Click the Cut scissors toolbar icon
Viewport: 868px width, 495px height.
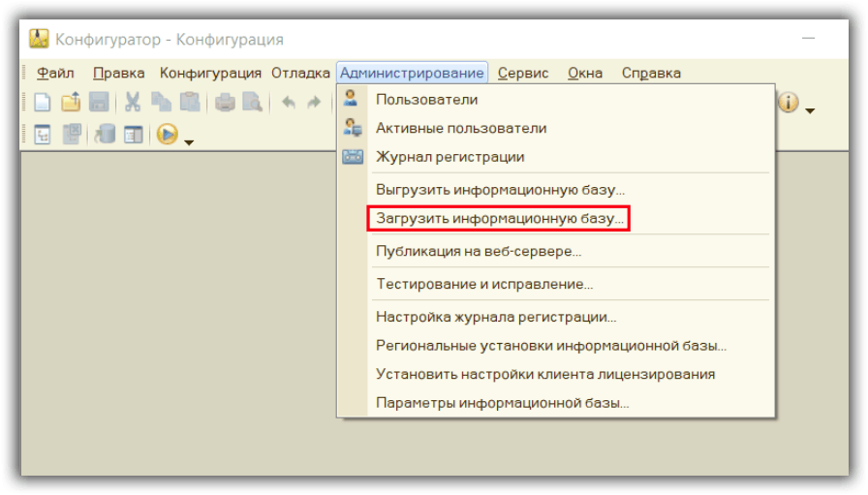point(133,103)
